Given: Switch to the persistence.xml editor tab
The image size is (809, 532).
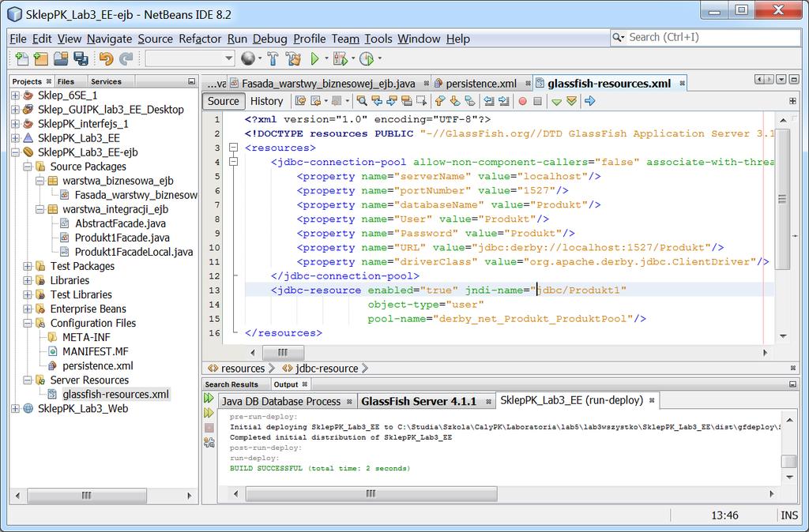Looking at the screenshot, I should coord(481,84).
